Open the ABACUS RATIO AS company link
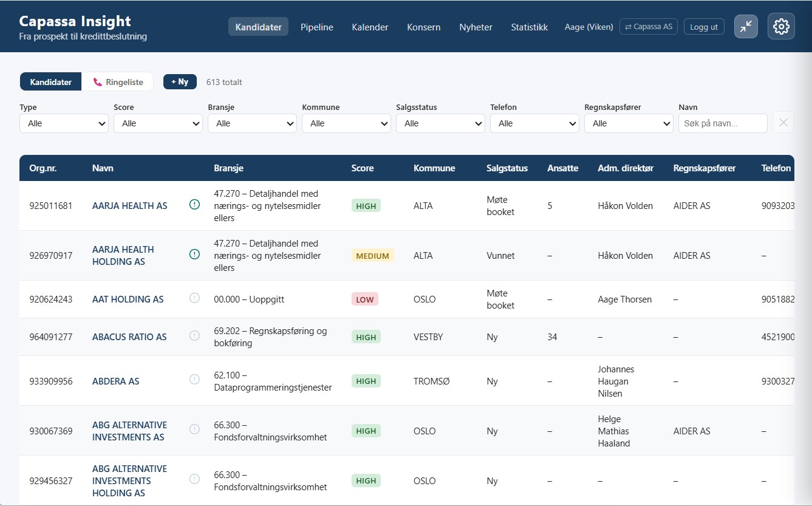812x506 pixels. point(129,337)
